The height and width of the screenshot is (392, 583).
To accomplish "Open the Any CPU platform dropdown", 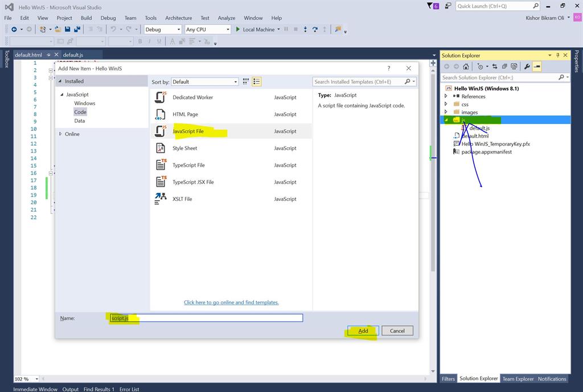I will click(x=207, y=30).
